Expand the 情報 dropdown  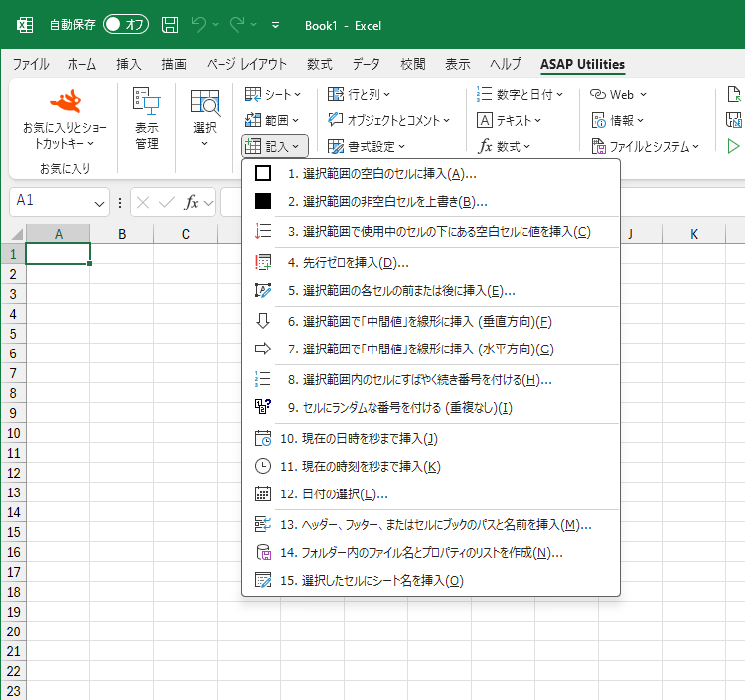tap(617, 120)
